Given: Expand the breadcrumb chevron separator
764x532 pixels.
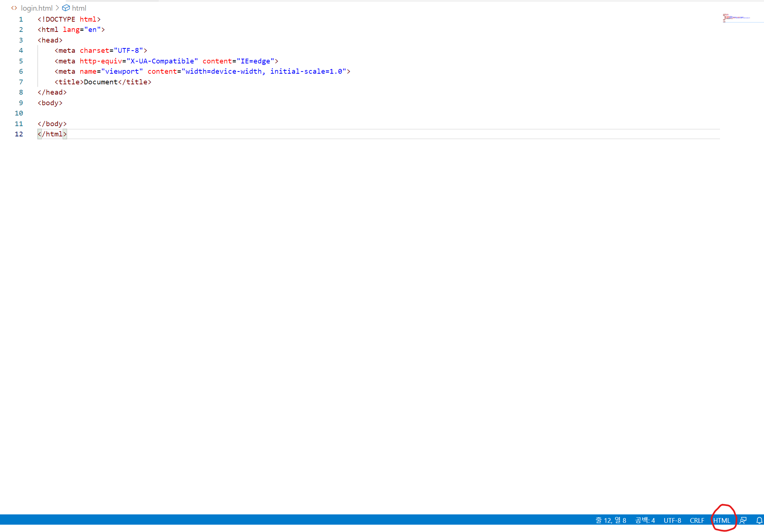Looking at the screenshot, I should pos(57,8).
